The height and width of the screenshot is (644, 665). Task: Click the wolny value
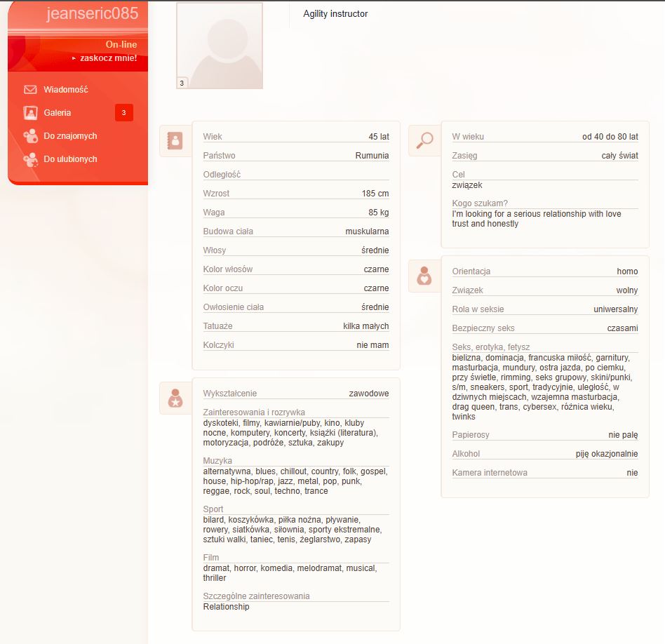click(627, 290)
